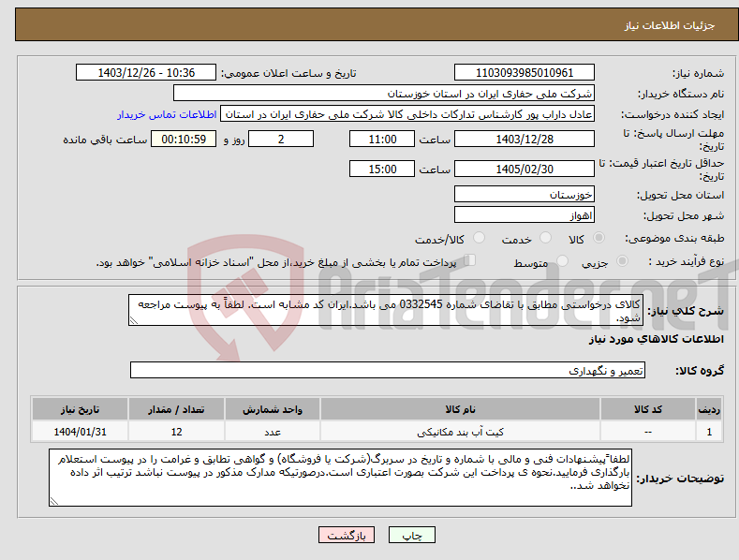Click the اطلاعات کالاهای مورد نیاز section heading

(656, 339)
